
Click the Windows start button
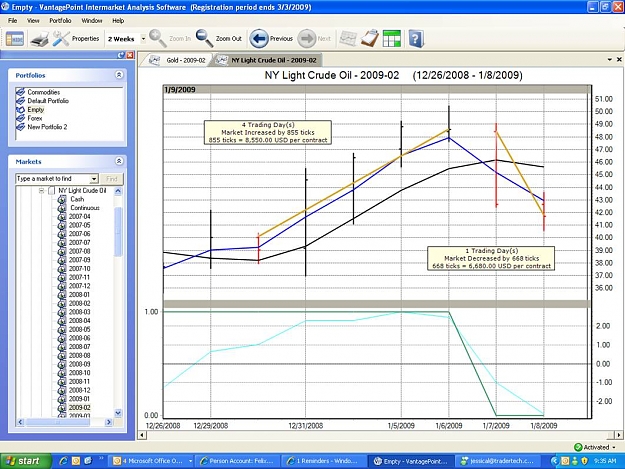tap(26, 461)
